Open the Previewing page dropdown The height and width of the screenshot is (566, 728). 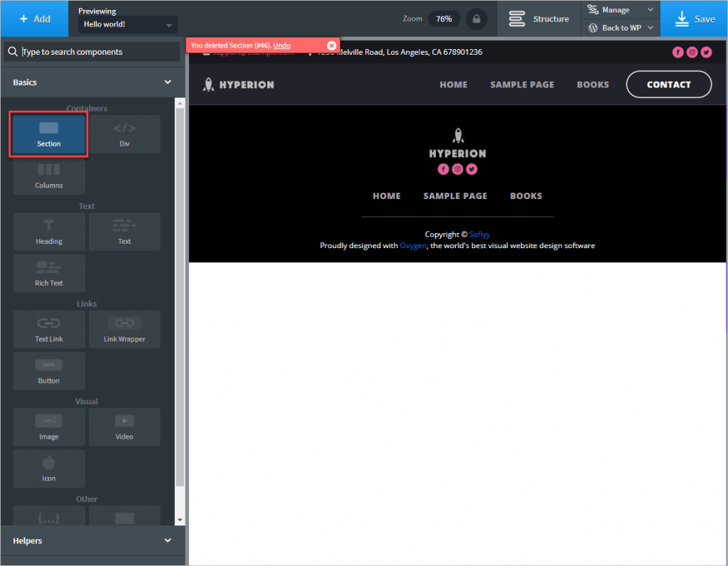click(128, 25)
